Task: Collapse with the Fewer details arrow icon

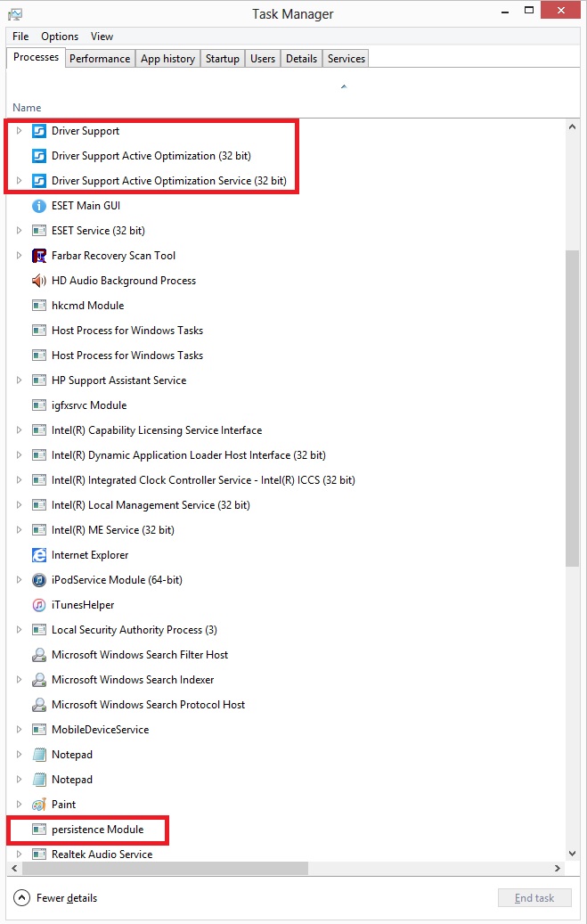Action: [x=21, y=898]
